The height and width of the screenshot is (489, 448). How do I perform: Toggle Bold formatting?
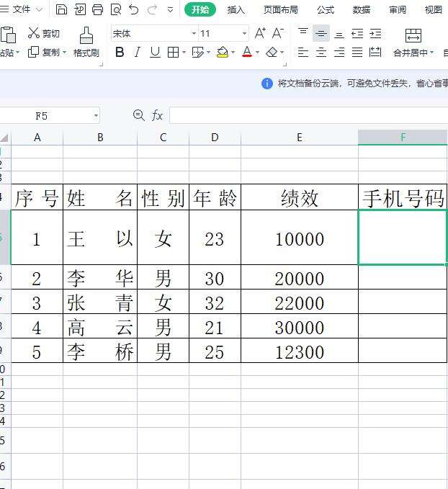coord(120,52)
